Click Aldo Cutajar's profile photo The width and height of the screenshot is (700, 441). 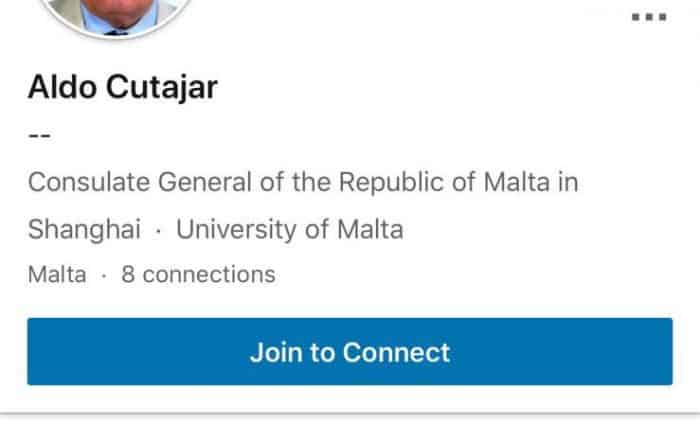118,12
